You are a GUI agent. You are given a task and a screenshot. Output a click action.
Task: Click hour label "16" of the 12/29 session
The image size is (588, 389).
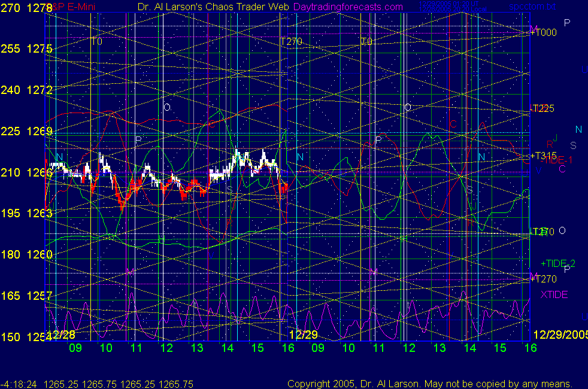531,348
